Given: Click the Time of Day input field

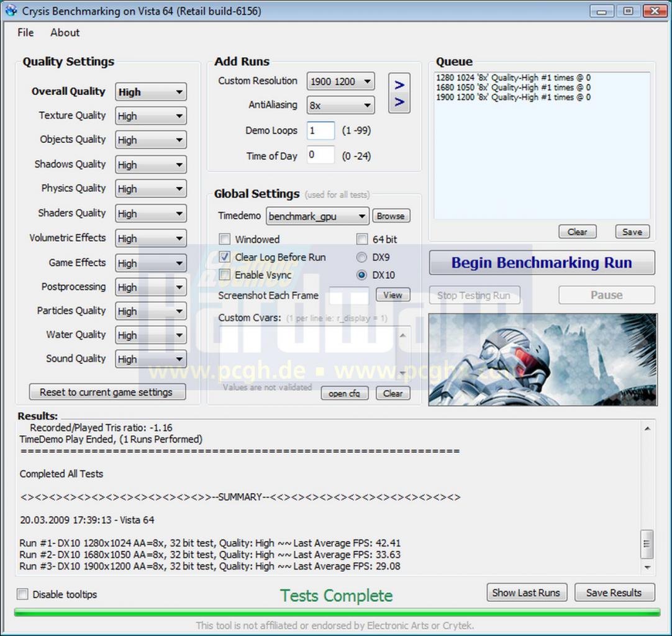Looking at the screenshot, I should pos(320,155).
